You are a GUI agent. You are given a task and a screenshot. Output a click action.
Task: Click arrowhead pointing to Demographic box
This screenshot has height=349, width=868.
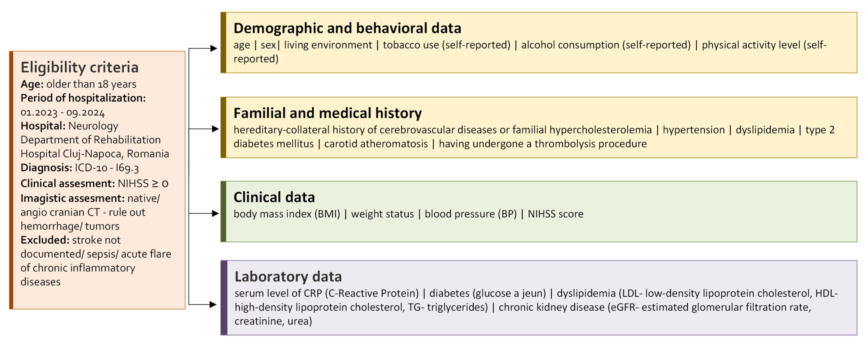[x=213, y=49]
